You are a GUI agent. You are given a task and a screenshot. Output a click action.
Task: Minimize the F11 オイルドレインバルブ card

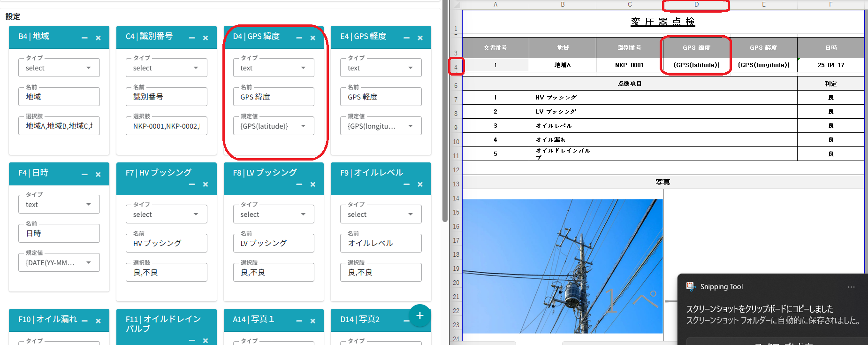point(192,340)
